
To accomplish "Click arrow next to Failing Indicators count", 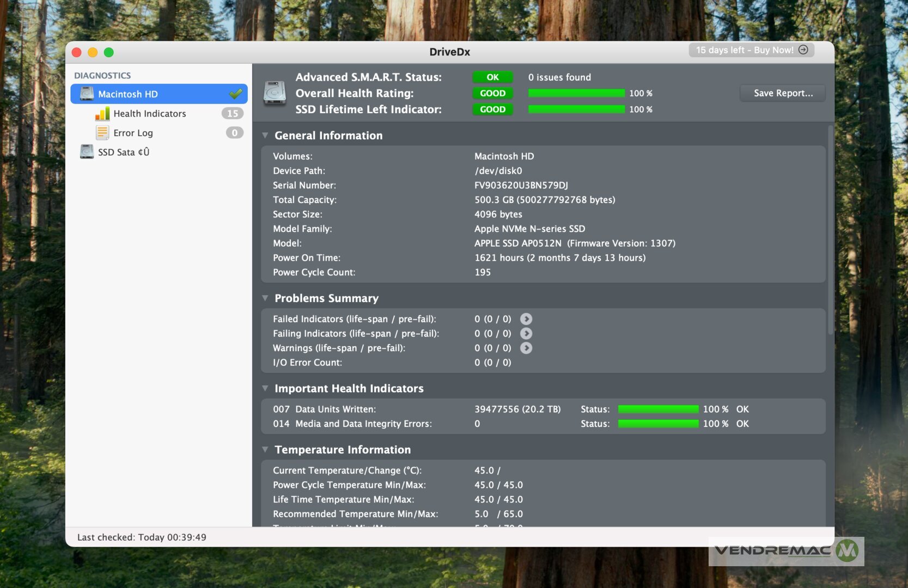I will click(x=526, y=334).
